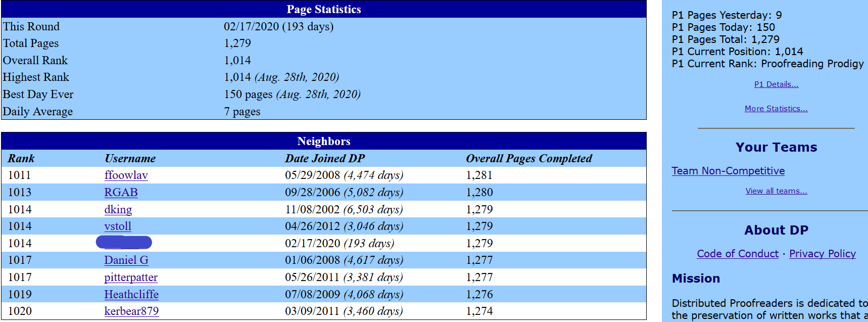This screenshot has width=868, height=322.
Task: Select the vstoll username link
Action: tap(118, 226)
